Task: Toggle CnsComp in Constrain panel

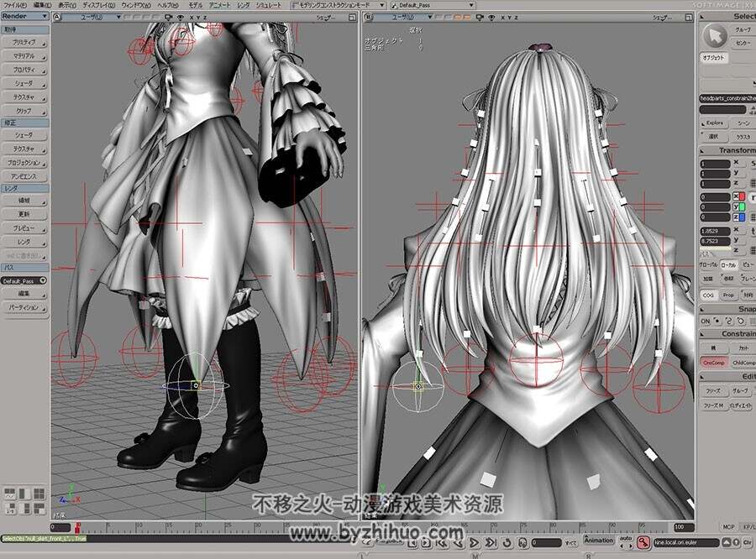Action: pos(713,363)
